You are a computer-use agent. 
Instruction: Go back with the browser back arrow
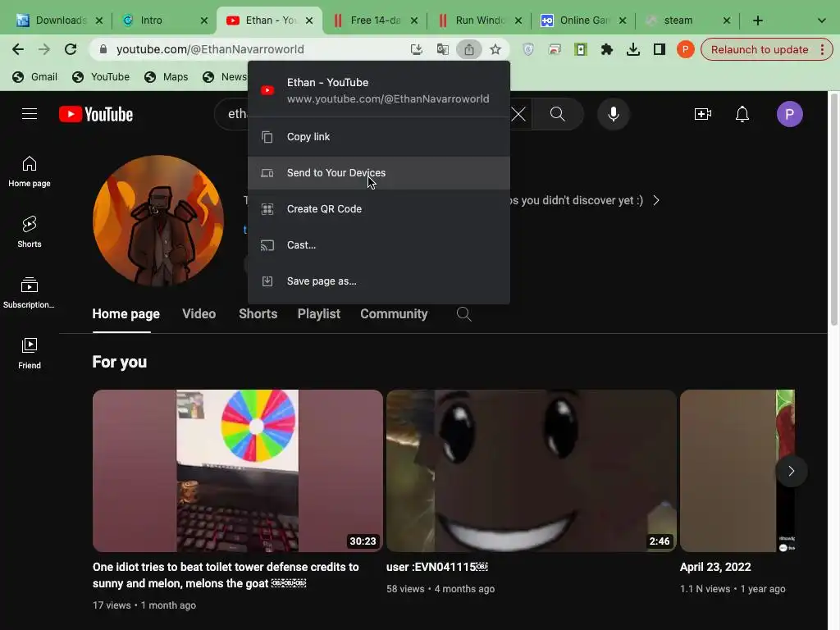click(x=18, y=49)
